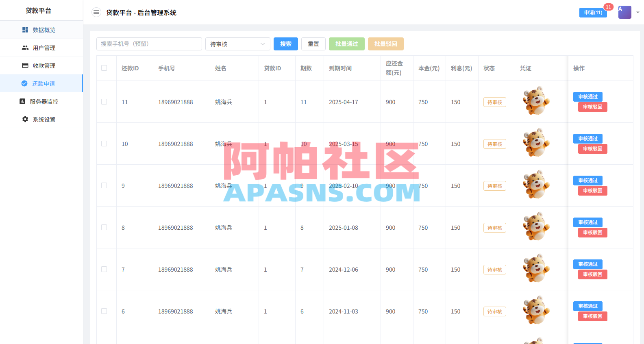Click due date 2025-01-08

click(344, 228)
